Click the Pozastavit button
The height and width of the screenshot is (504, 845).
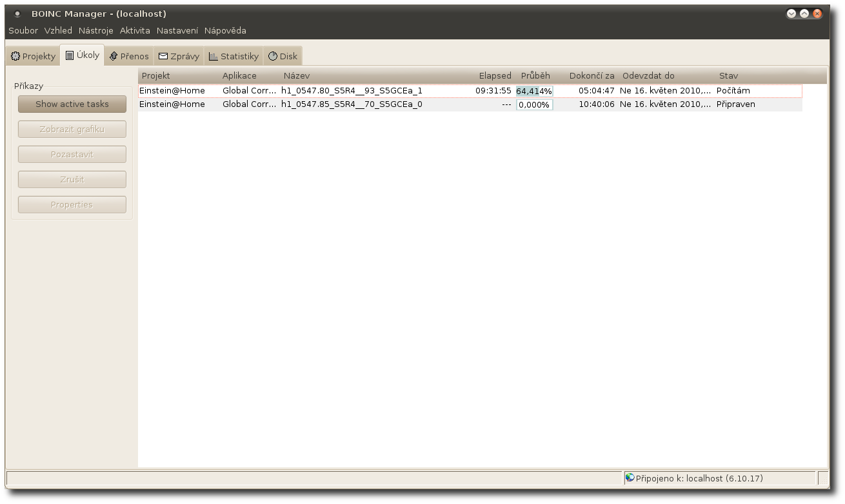[x=72, y=155]
